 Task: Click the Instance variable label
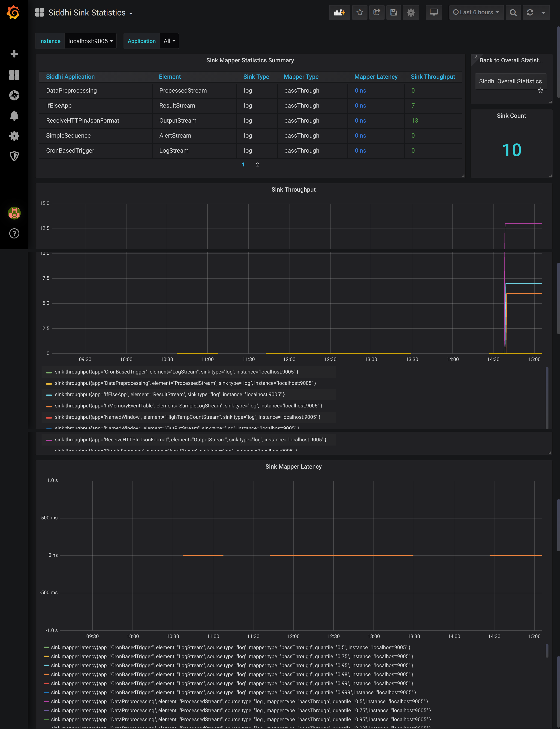[x=50, y=41]
